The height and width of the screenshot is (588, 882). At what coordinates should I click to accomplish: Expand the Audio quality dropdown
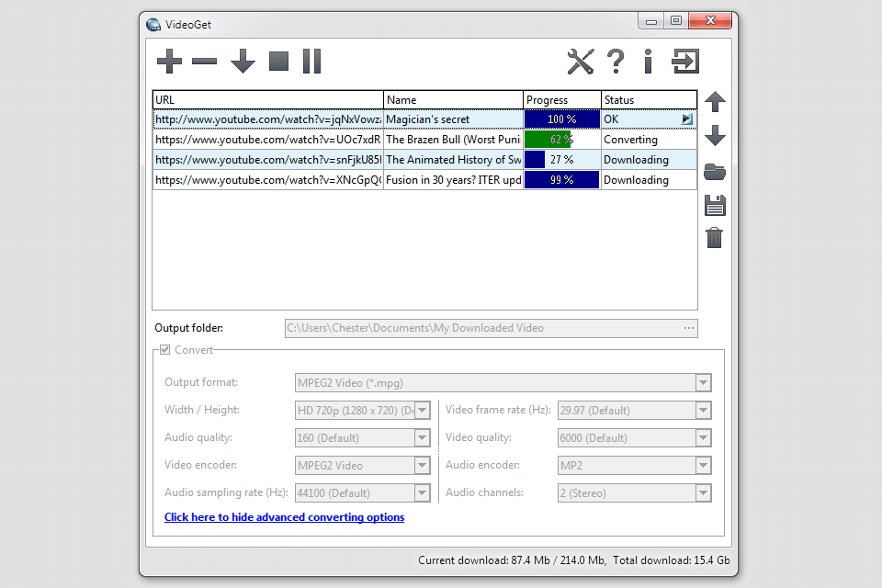(x=423, y=437)
